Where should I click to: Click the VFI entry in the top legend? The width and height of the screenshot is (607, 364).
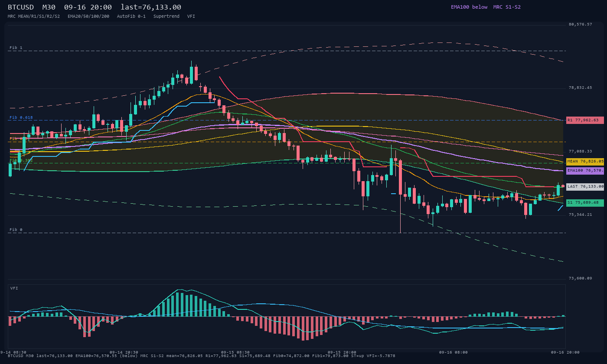coord(191,16)
